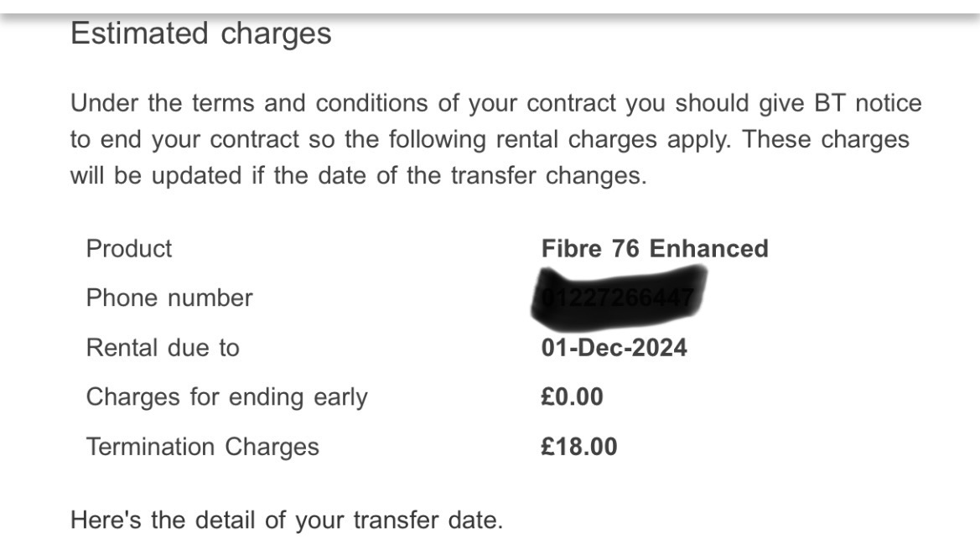The height and width of the screenshot is (544, 980).
Task: Click the word "BT" in the paragraph
Action: (x=830, y=104)
